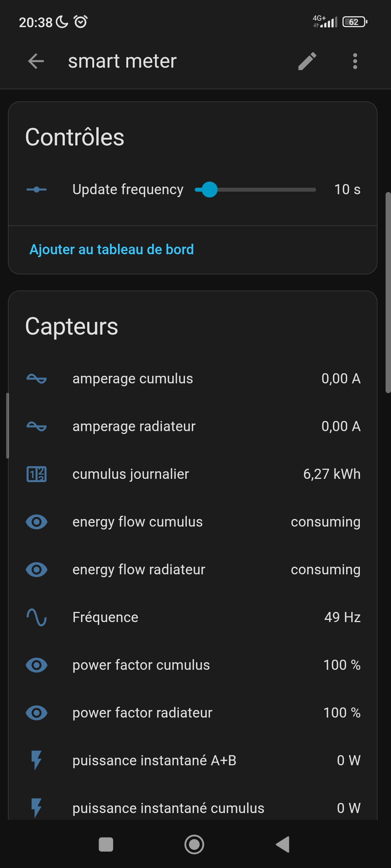391x868 pixels.
Task: Open the cumulus journalier 6,27 kWh value
Action: click(x=332, y=474)
